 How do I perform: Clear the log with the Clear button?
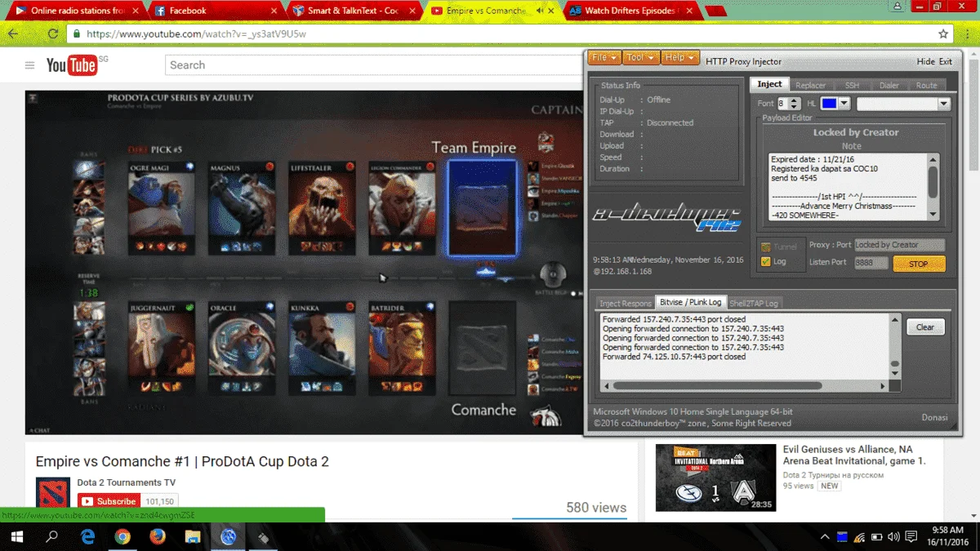pos(925,327)
